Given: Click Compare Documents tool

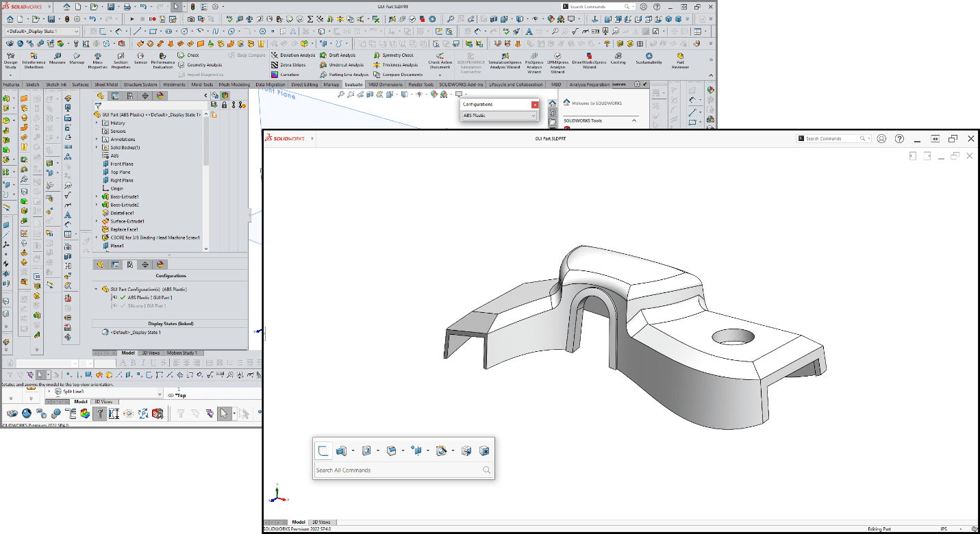Looking at the screenshot, I should 398,75.
